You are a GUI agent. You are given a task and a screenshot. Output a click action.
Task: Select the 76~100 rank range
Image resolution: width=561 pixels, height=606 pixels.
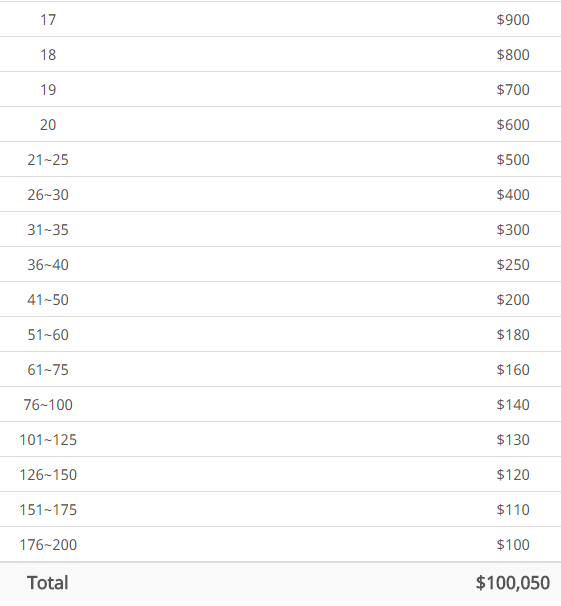(48, 405)
